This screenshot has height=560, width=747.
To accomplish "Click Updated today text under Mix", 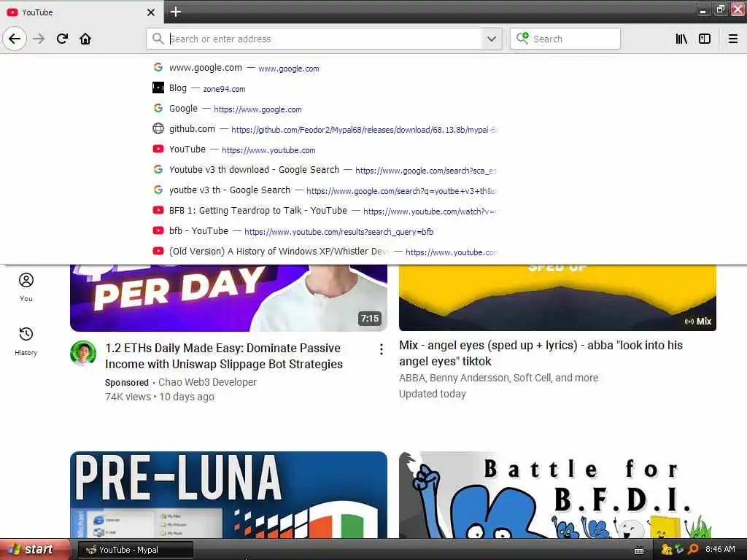I will coord(433,394).
